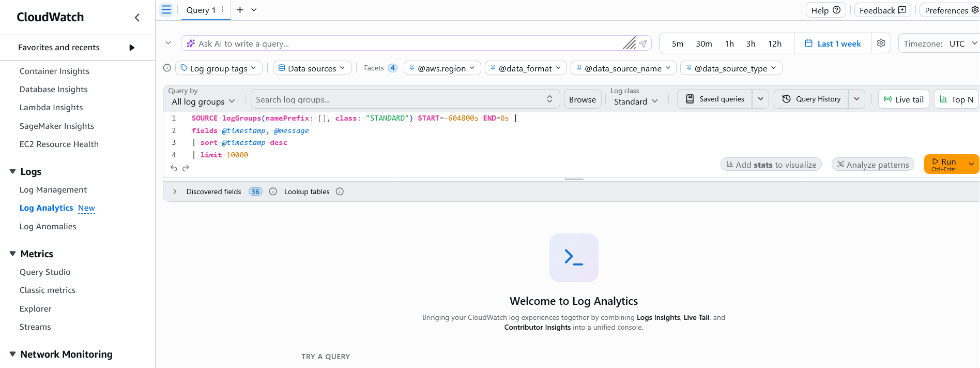Open the @data_source_name facet dropdown
980x368 pixels.
[x=623, y=68]
